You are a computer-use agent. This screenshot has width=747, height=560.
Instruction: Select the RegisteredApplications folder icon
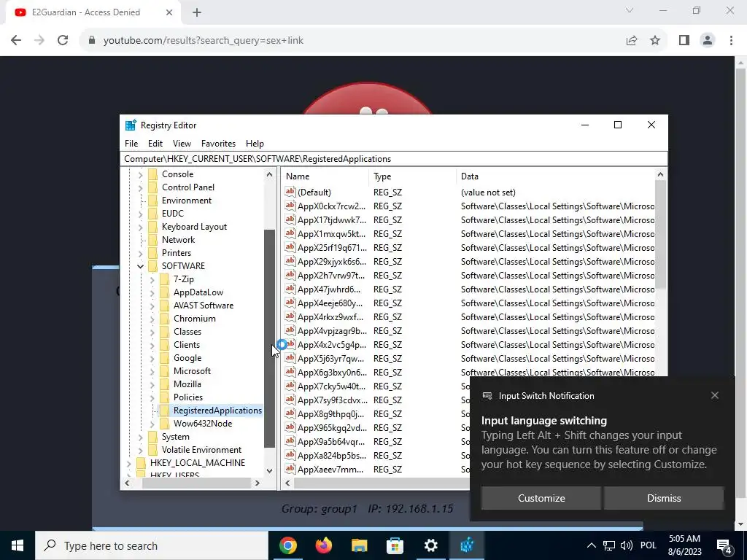[x=164, y=411]
